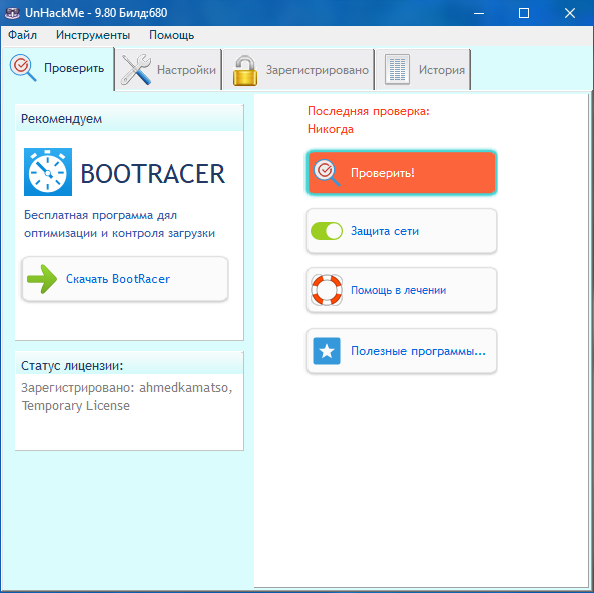This screenshot has width=594, height=593.
Task: Go to the История tab
Action: [424, 70]
